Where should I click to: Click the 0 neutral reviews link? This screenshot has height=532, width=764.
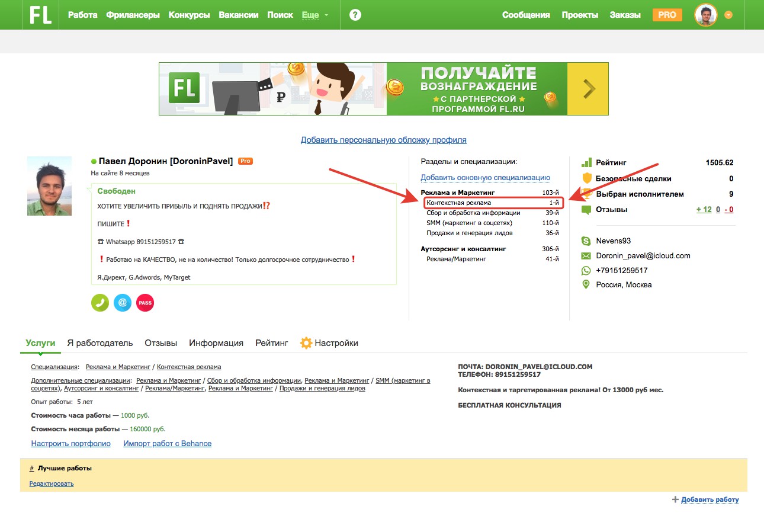718,210
